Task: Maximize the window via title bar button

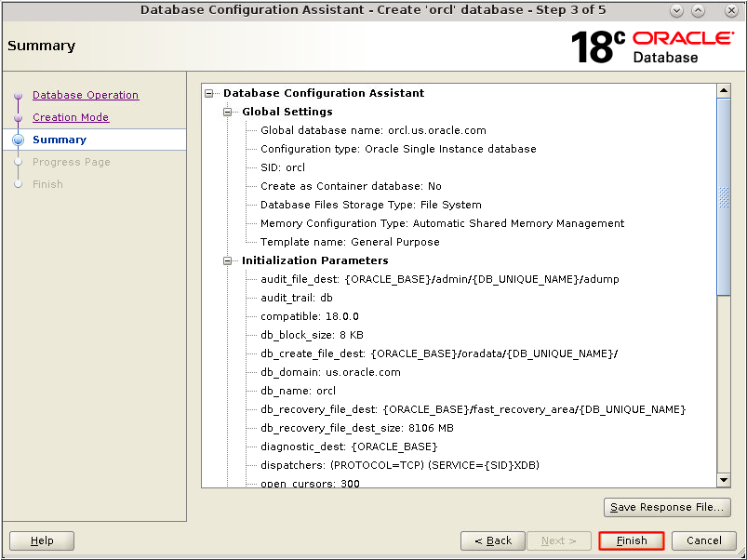Action: click(x=698, y=11)
